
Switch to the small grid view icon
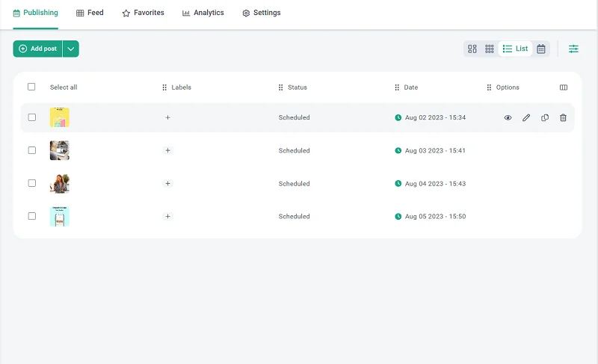pos(490,49)
